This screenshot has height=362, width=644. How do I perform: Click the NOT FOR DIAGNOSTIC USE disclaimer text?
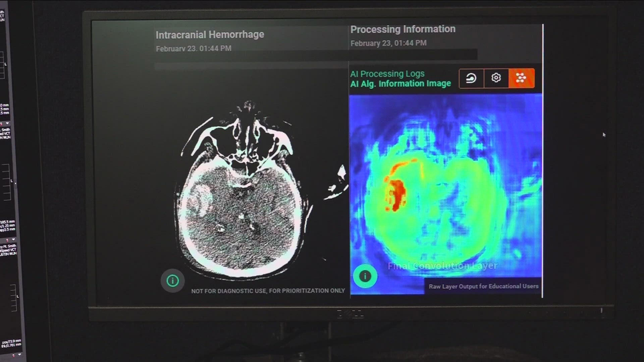(267, 291)
